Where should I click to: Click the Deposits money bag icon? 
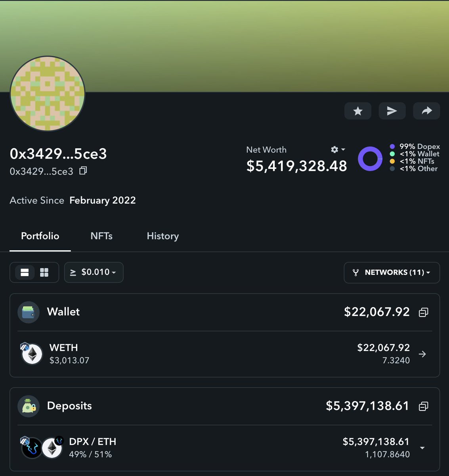(29, 406)
